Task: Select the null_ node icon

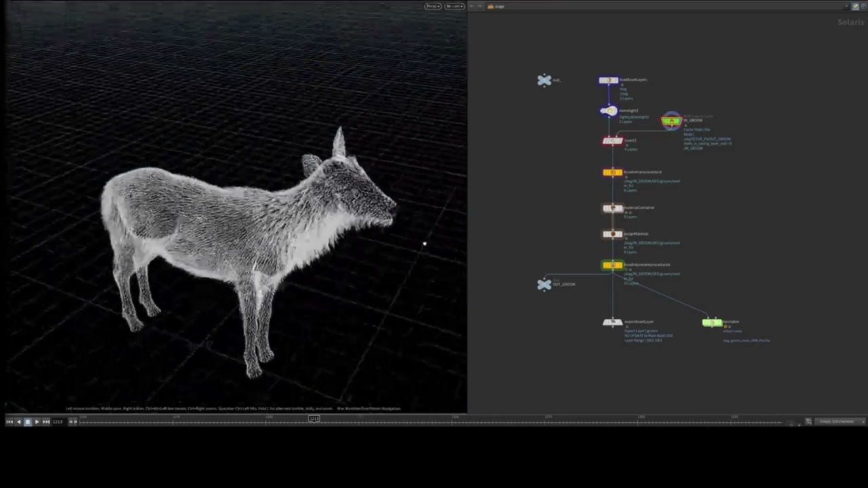Action: (545, 81)
